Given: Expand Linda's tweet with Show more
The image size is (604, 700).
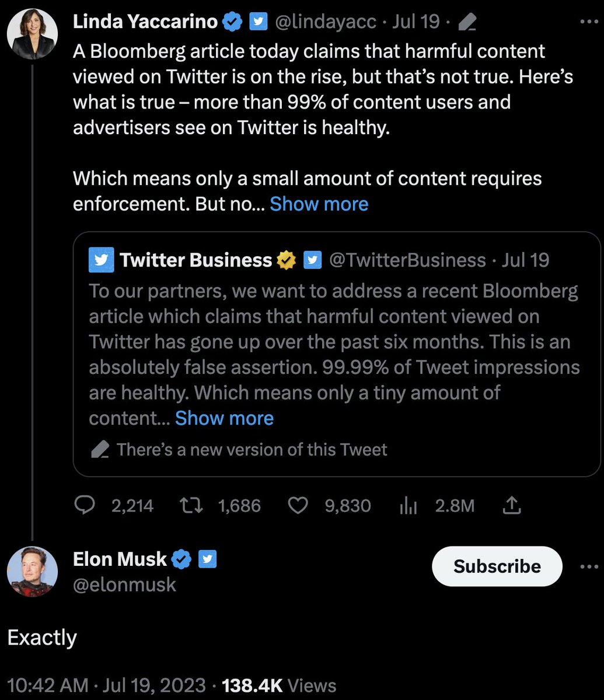Looking at the screenshot, I should coord(319,204).
